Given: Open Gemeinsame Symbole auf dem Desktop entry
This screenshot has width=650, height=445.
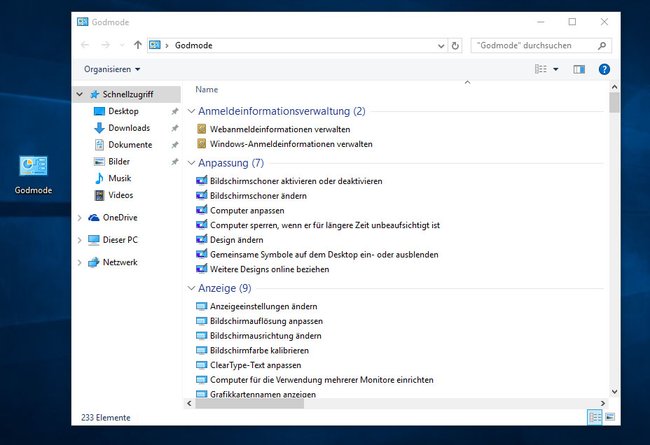Looking at the screenshot, I should point(324,255).
